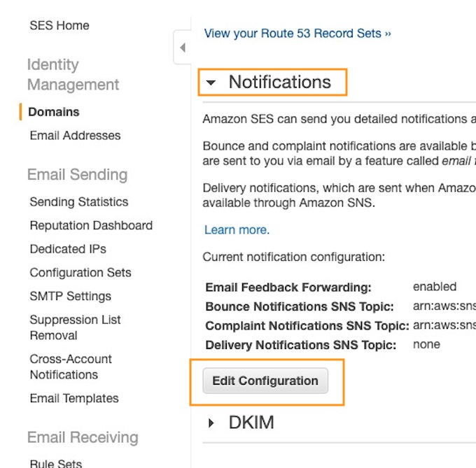Click the 'none' delivery topic value
The image size is (476, 468).
(x=426, y=345)
